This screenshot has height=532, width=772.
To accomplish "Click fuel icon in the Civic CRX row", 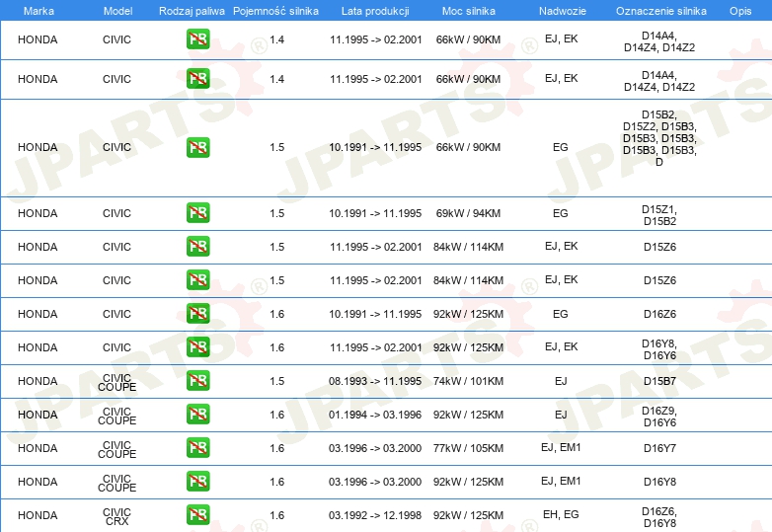I will click(x=197, y=515).
